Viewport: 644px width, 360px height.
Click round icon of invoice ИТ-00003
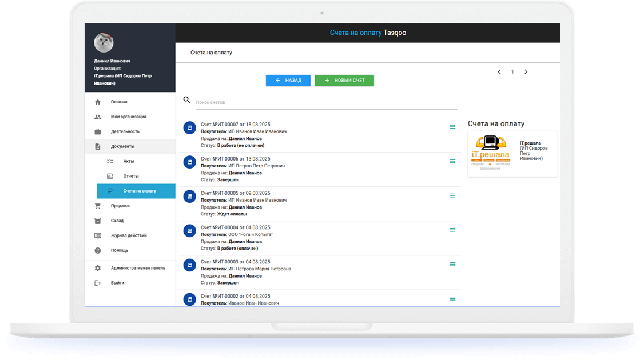tap(189, 265)
